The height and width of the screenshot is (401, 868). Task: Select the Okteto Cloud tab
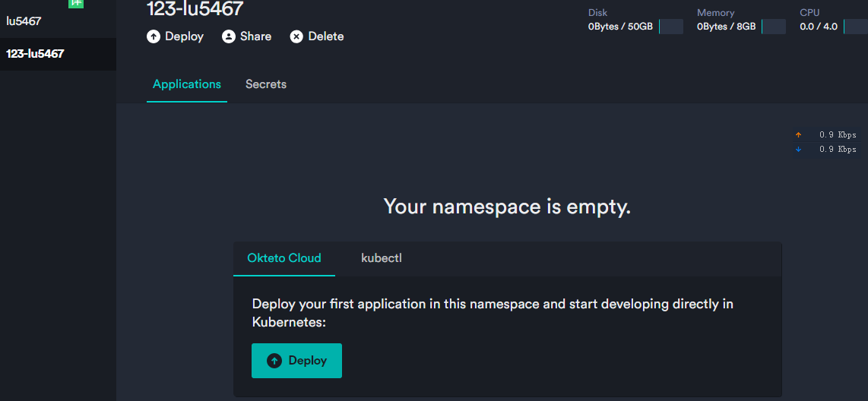pyautogui.click(x=284, y=258)
